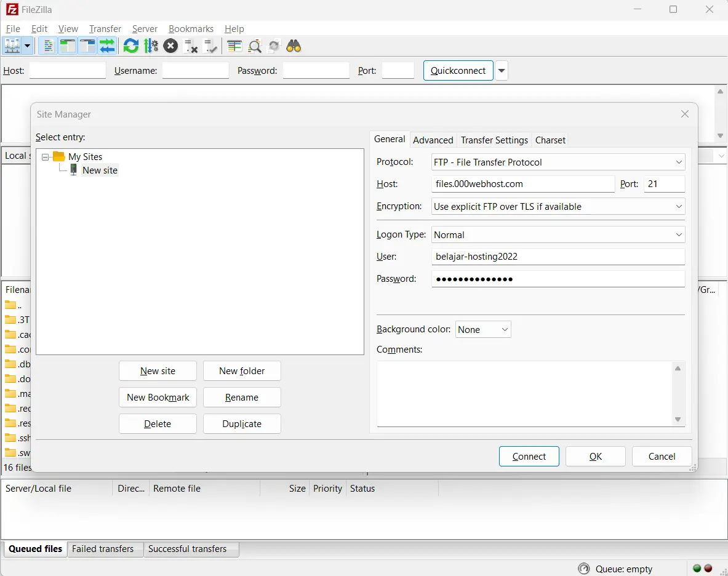The width and height of the screenshot is (728, 576).
Task: Toggle local directory tree icon
Action: 68,46
